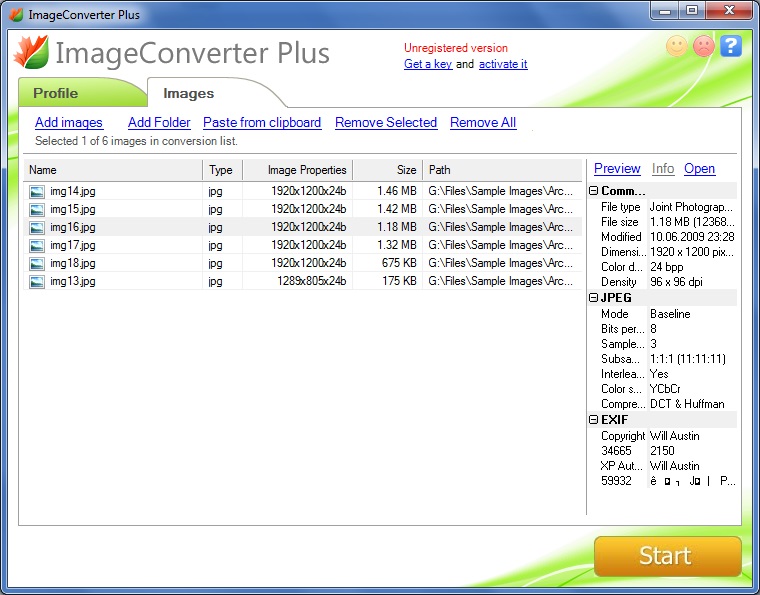Screen dimensions: 760x595
Task: Click the file icon for img16.jpg
Action: point(37,227)
